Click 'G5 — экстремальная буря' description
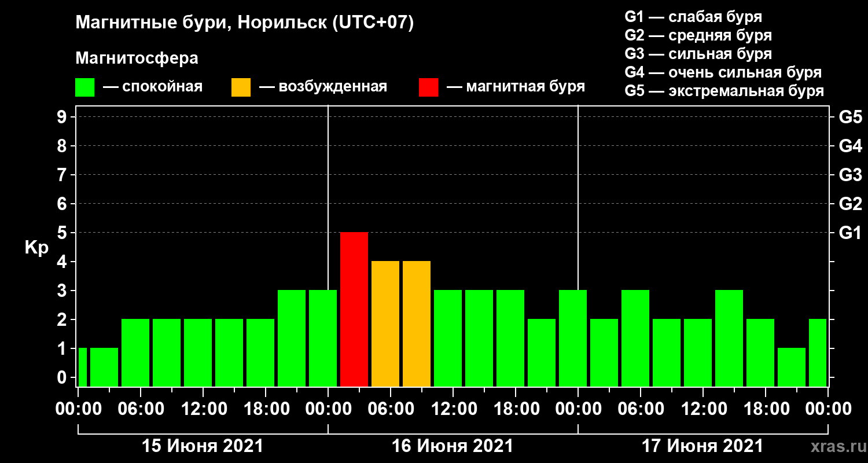 (724, 91)
